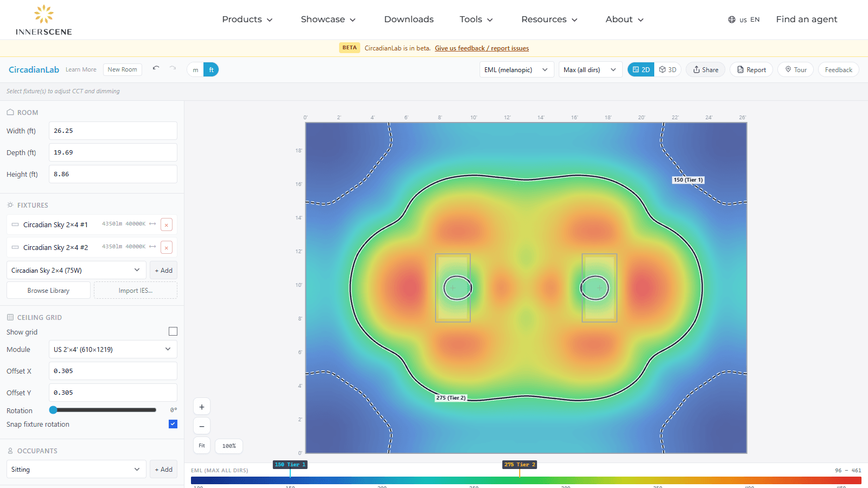Viewport: 868px width, 488px height.
Task: Add a Sitting occupant
Action: [x=163, y=470]
